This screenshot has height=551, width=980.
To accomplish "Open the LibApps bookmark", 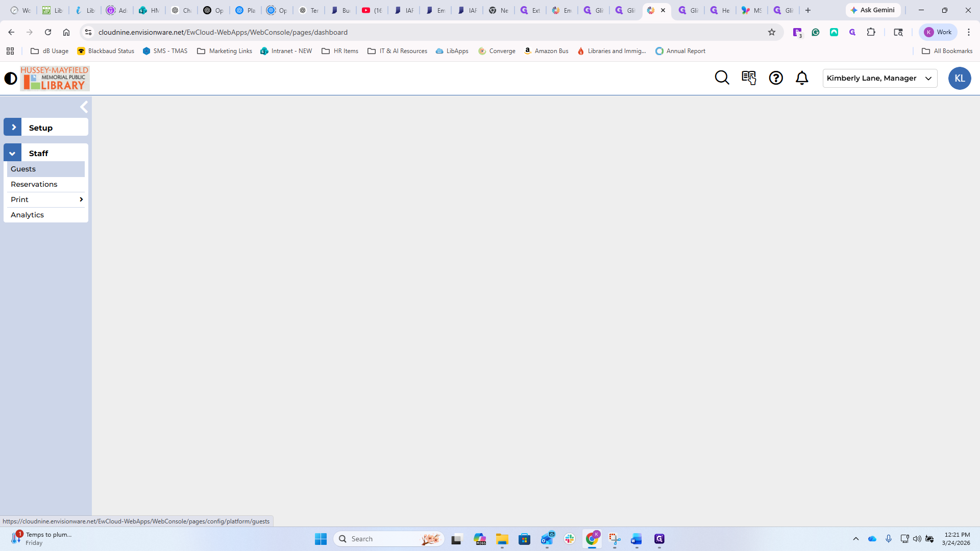I will click(x=452, y=51).
